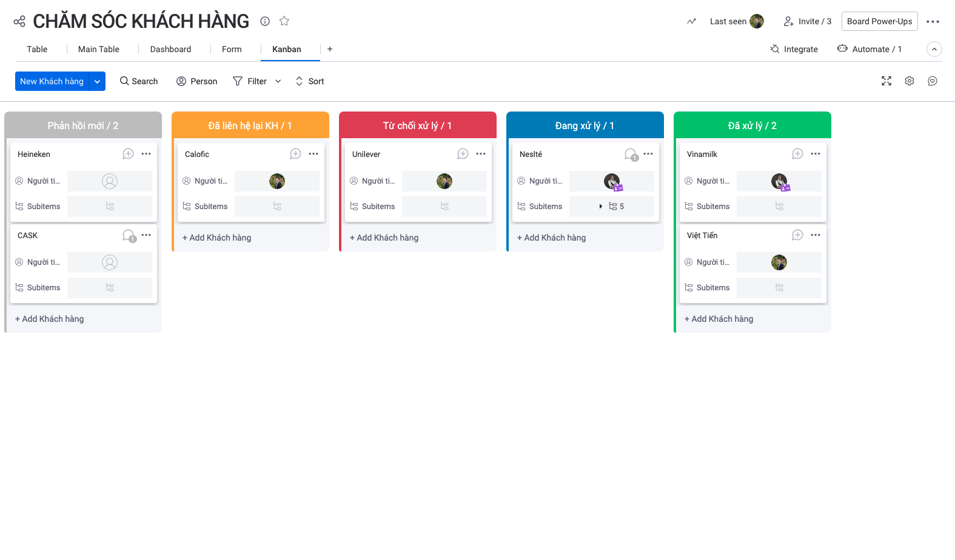Open the board activity log icon
955x560 pixels.
[x=691, y=21]
